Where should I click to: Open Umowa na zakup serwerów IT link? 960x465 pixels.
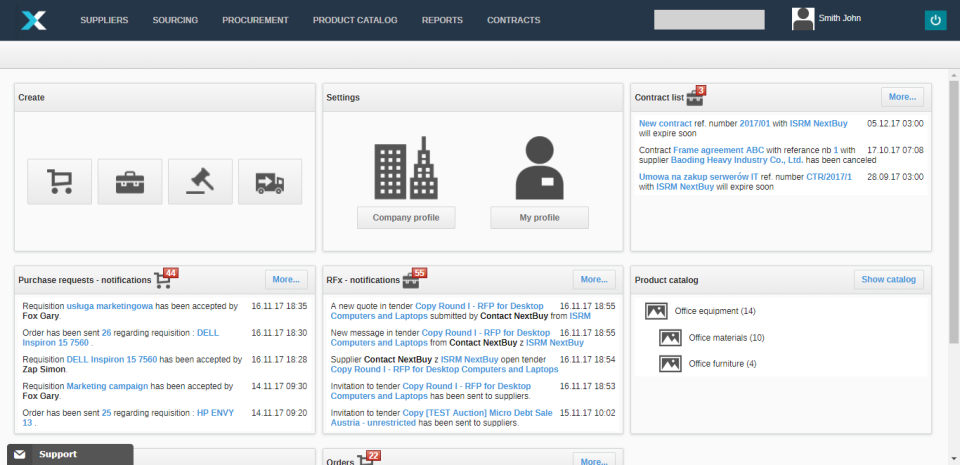point(699,177)
